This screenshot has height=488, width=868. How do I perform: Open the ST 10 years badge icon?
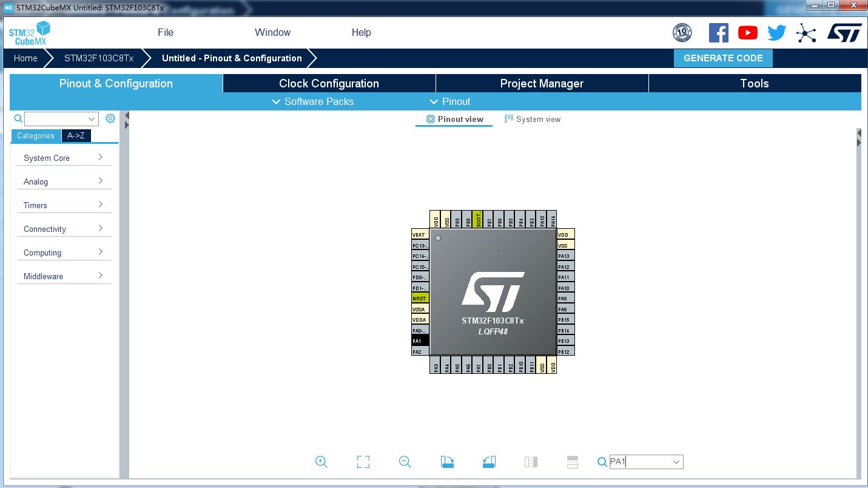(682, 33)
